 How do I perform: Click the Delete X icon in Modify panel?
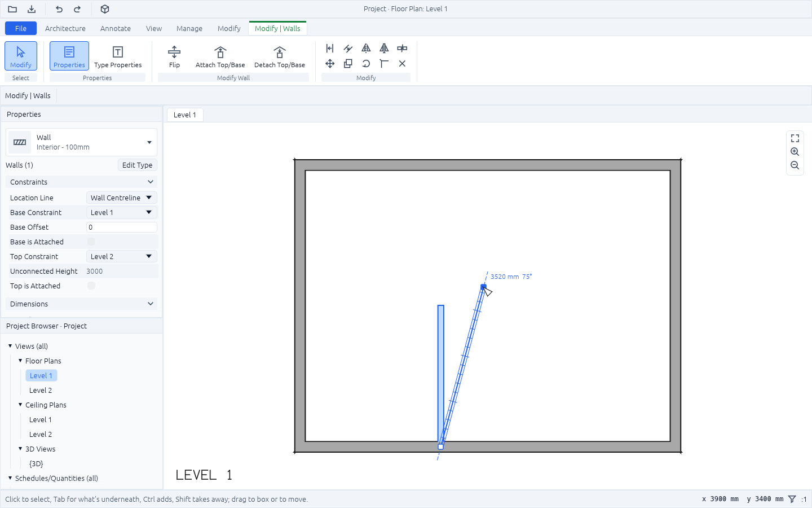coord(402,64)
